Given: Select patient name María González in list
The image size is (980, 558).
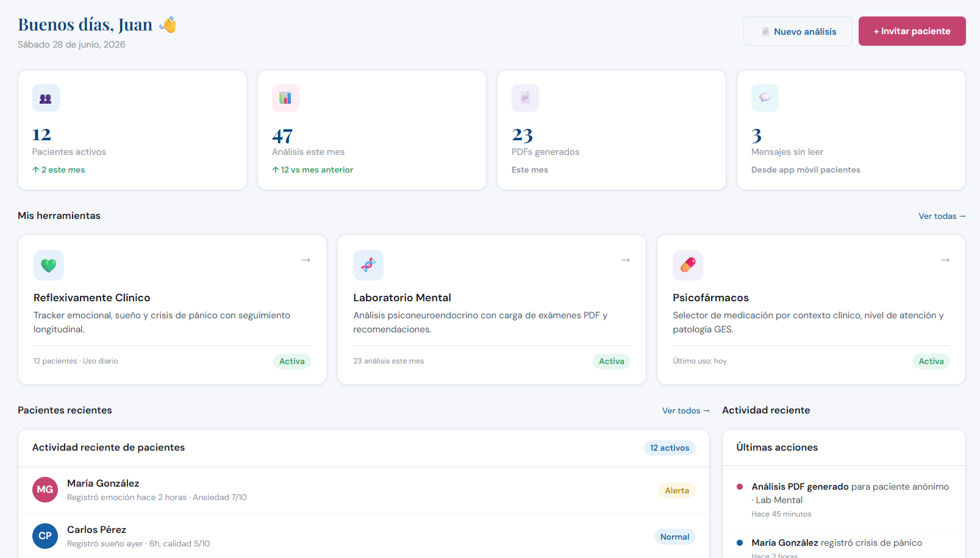Looking at the screenshot, I should pos(103,483).
